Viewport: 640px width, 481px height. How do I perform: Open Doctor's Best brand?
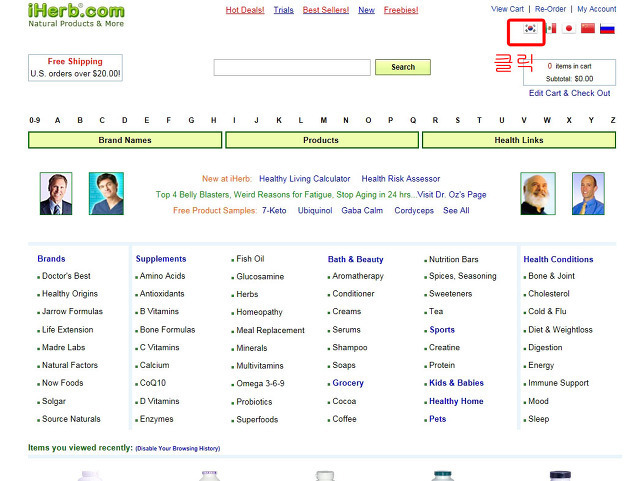point(66,276)
